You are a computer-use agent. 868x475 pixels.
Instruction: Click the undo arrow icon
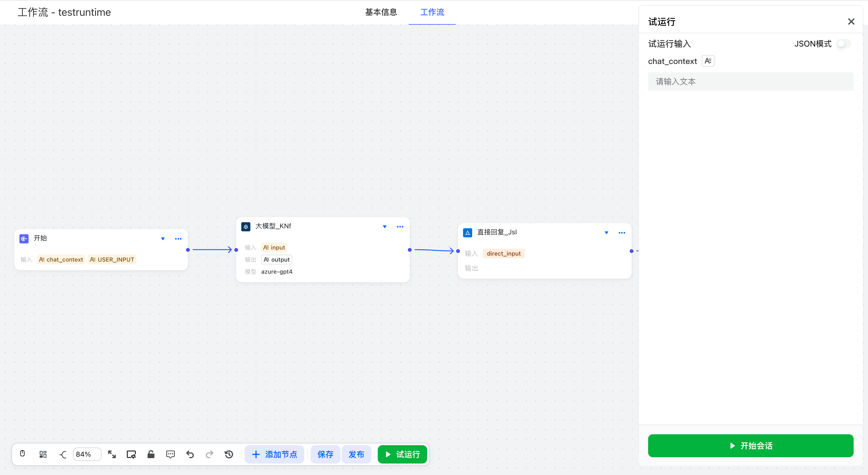(x=190, y=454)
